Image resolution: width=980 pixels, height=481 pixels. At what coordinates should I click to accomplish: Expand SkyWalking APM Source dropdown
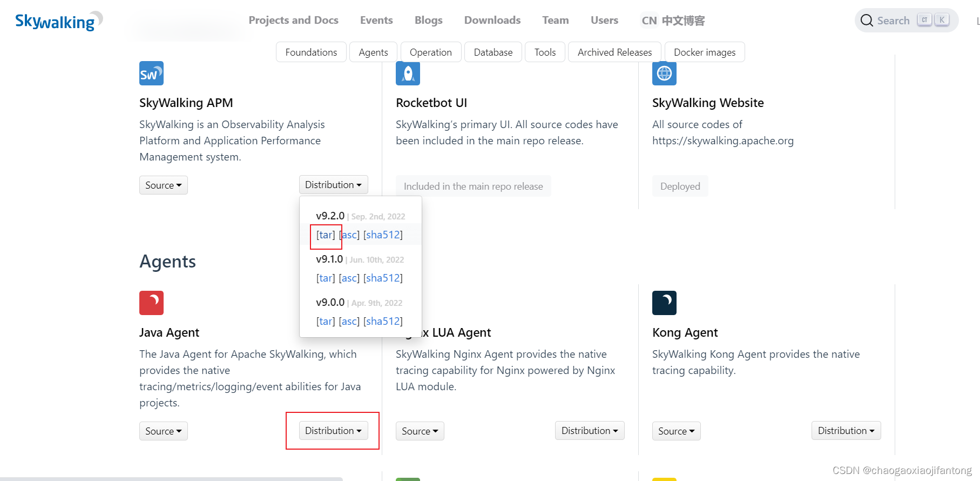tap(164, 185)
